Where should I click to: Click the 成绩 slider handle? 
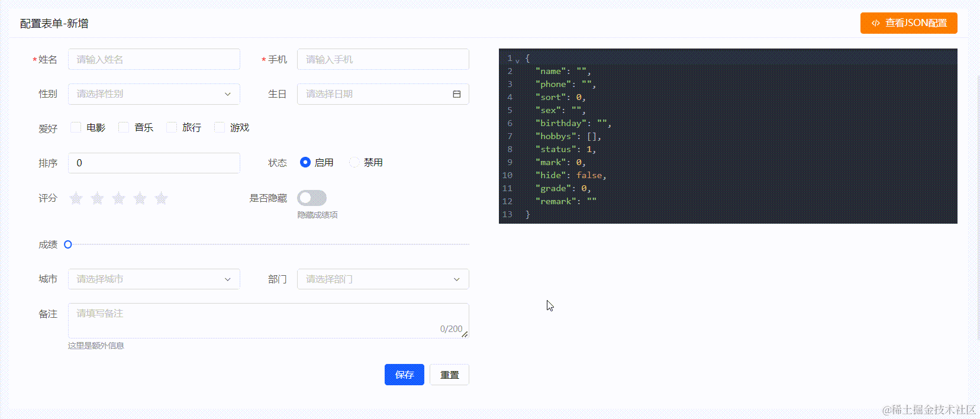click(68, 244)
